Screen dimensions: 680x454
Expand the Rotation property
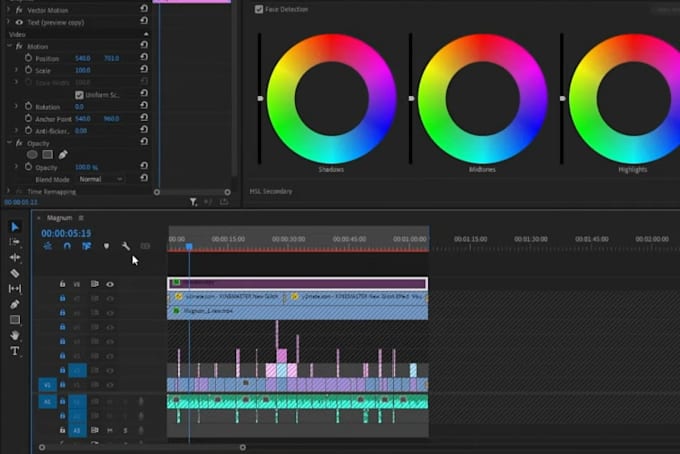pos(16,106)
